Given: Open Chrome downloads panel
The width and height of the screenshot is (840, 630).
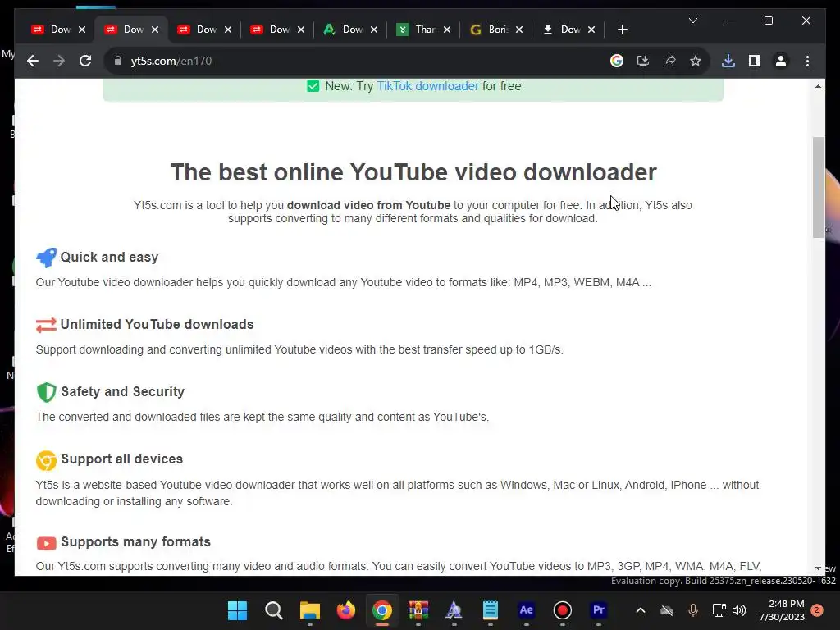Looking at the screenshot, I should (x=728, y=61).
